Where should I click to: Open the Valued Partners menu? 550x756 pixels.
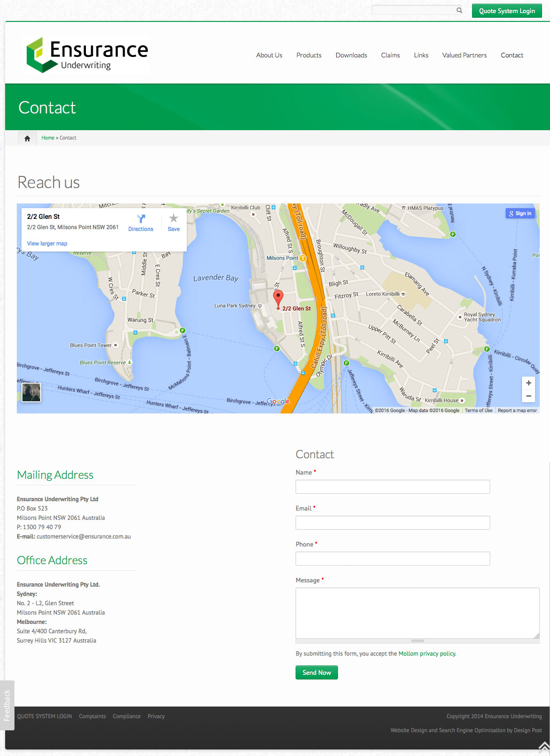(x=465, y=55)
